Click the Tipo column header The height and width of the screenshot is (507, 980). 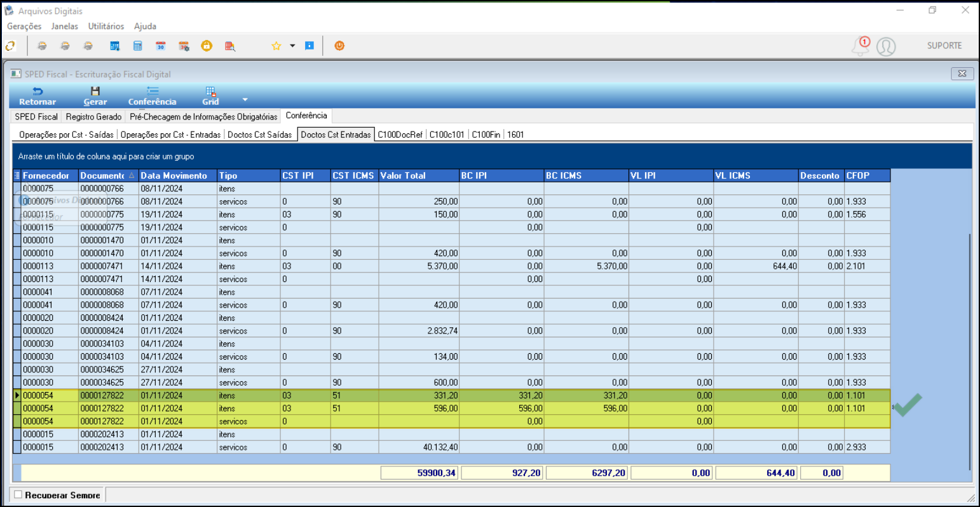(x=248, y=175)
